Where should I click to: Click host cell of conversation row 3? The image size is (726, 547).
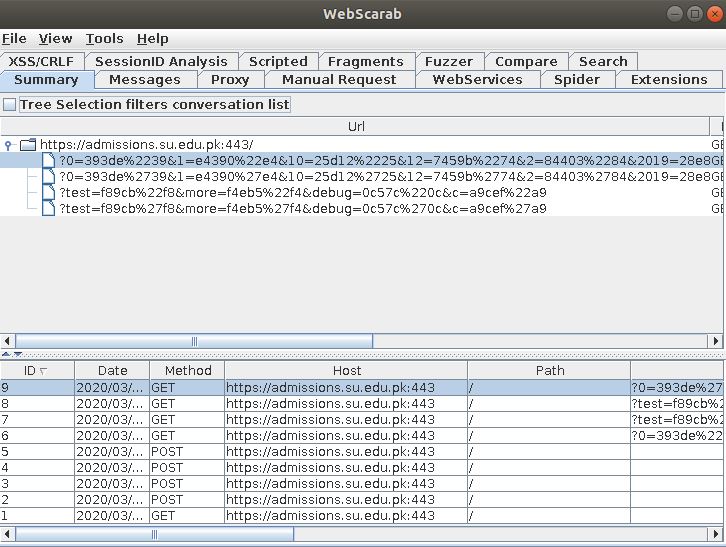tap(346, 484)
